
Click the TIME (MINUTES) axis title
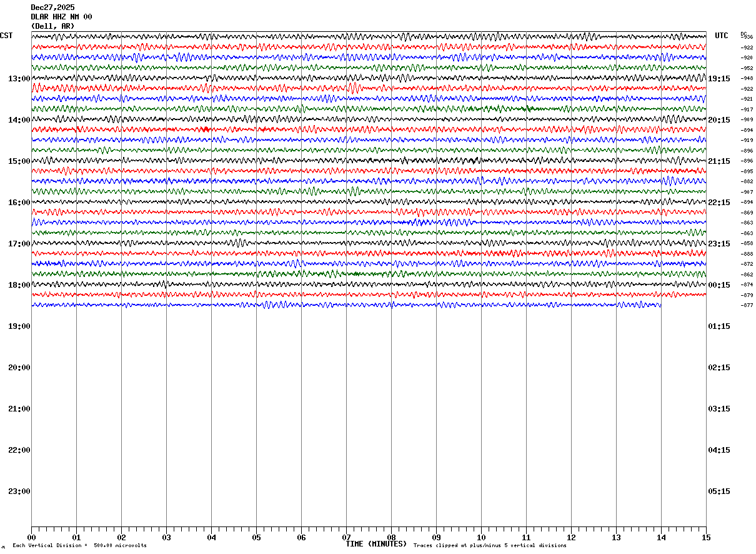pos(376,544)
